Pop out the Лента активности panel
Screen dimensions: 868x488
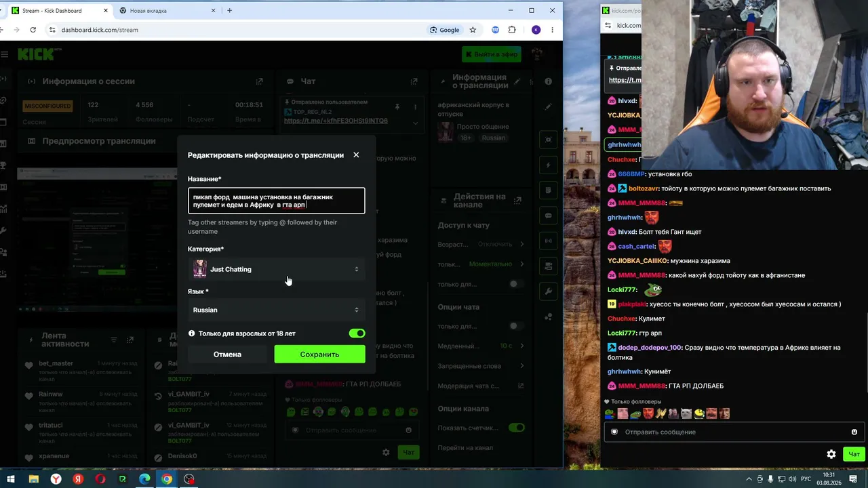click(130, 340)
